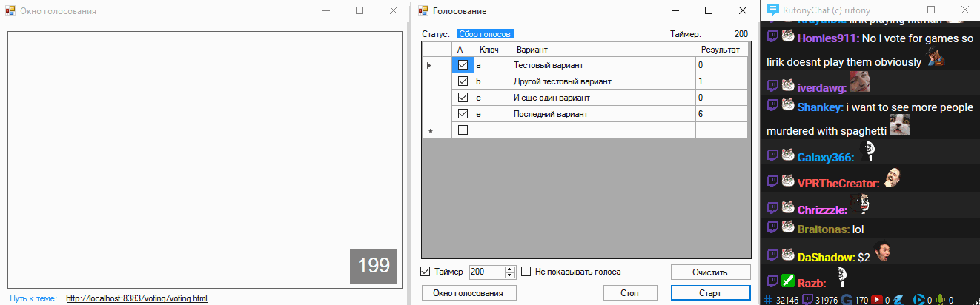Click the Результат column header

click(x=721, y=50)
